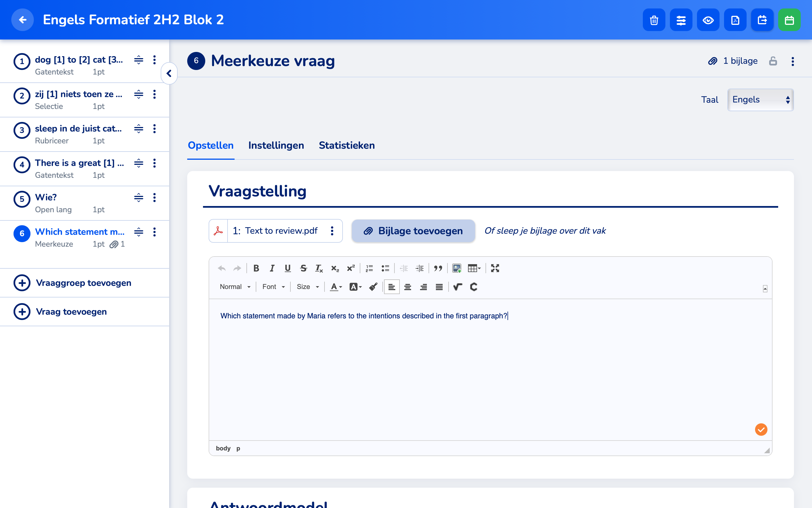Toggle subscript formatting
This screenshot has height=508, width=812.
(335, 268)
